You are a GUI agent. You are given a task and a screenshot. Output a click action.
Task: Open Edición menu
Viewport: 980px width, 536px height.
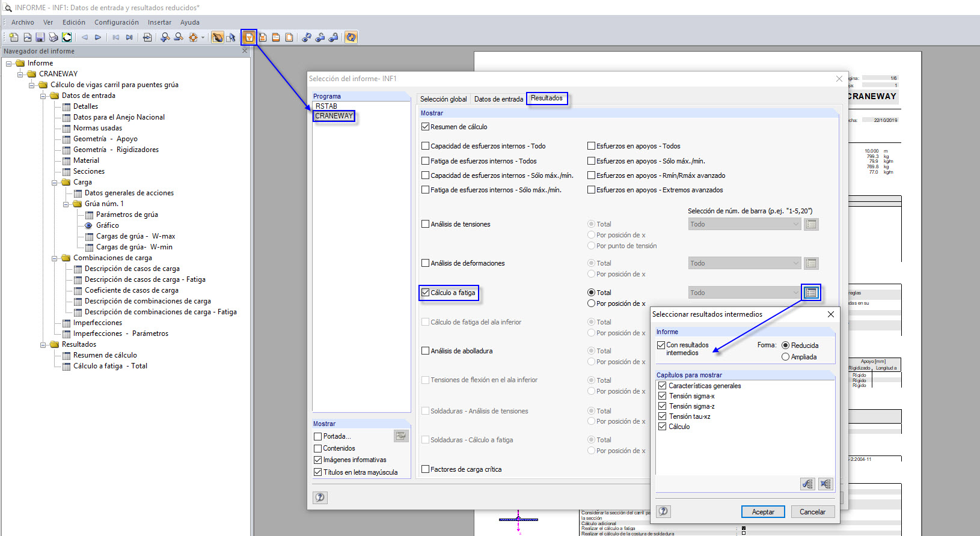point(74,22)
